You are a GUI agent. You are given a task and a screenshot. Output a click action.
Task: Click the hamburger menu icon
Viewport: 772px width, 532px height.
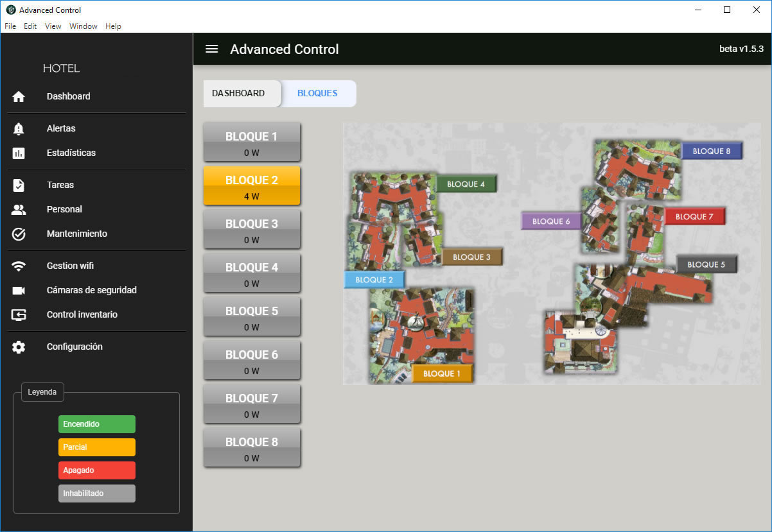211,49
